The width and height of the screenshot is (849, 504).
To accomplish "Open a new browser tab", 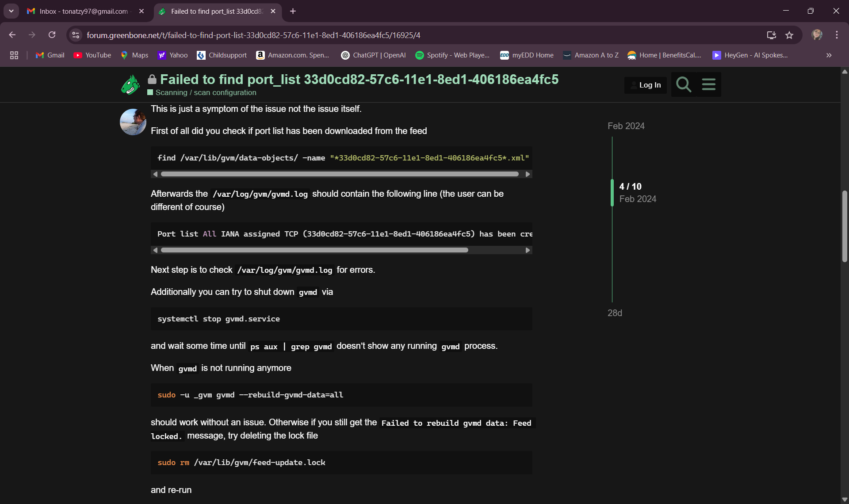I will pyautogui.click(x=293, y=11).
